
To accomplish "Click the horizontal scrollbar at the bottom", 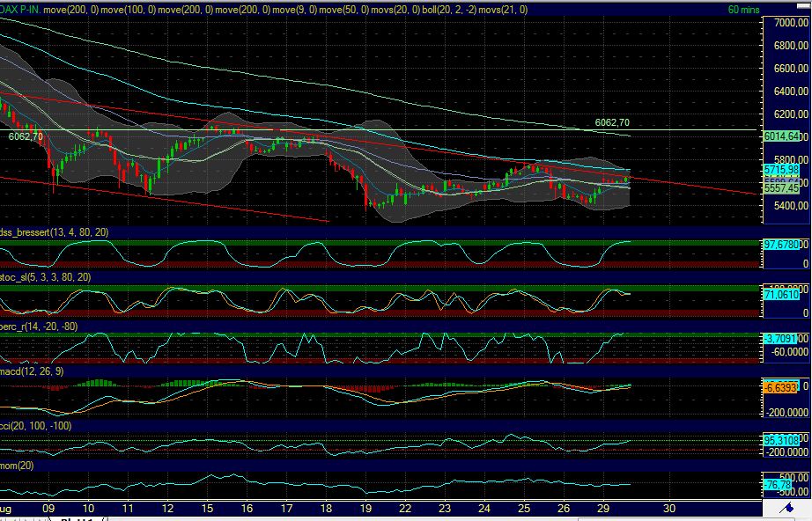I will [440, 518].
